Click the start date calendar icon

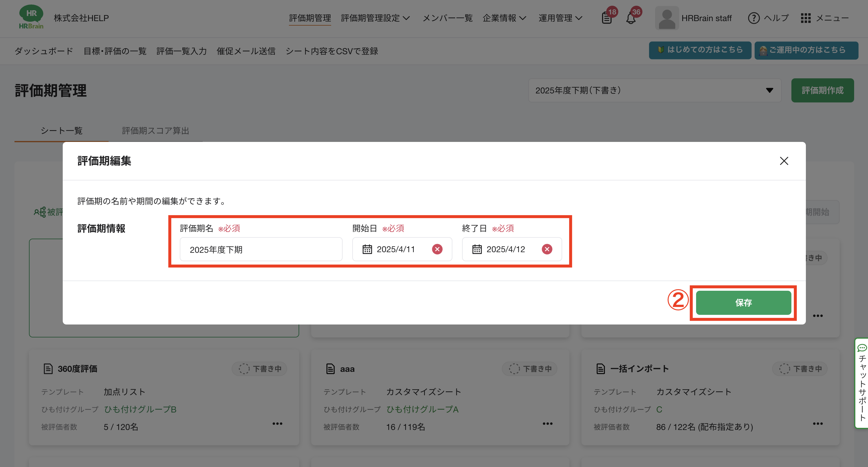[x=367, y=249]
